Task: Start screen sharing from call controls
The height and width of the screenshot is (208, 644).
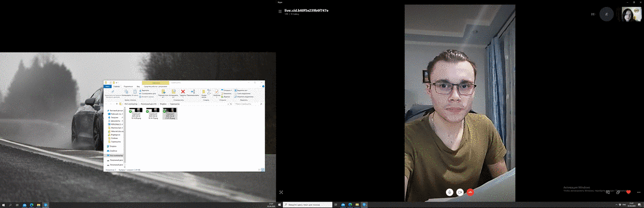Action: pyautogui.click(x=618, y=192)
